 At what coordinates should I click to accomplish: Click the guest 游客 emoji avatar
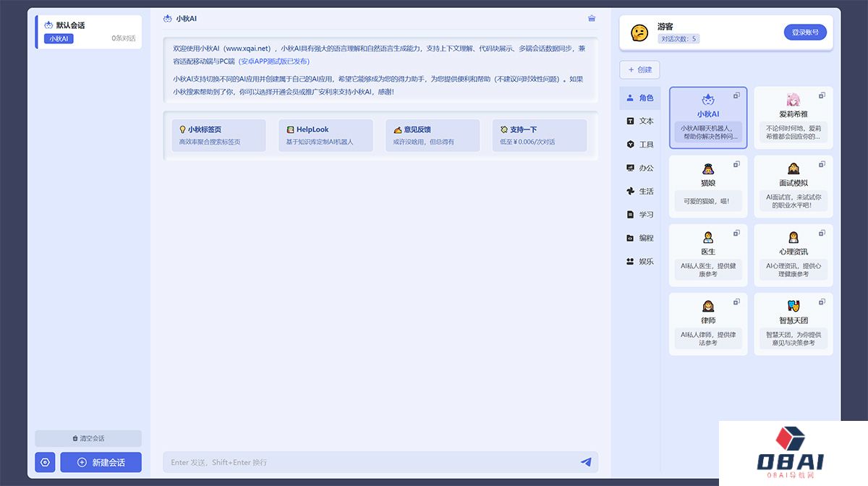point(639,33)
